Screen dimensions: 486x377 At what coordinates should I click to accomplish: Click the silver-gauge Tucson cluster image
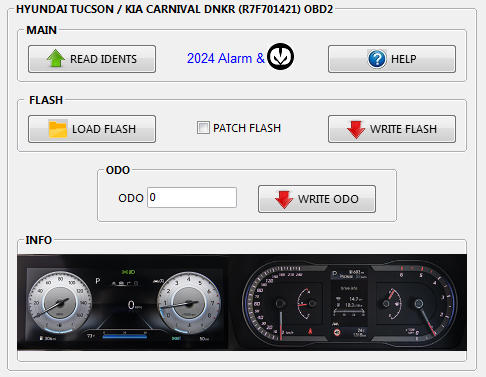[123, 302]
